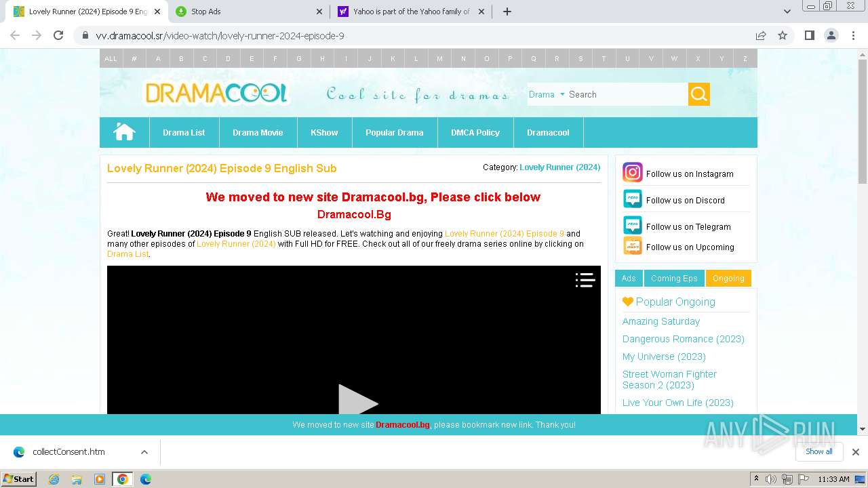Expand the Drama search type dropdown
Screen dimensions: 868x488
[547, 94]
